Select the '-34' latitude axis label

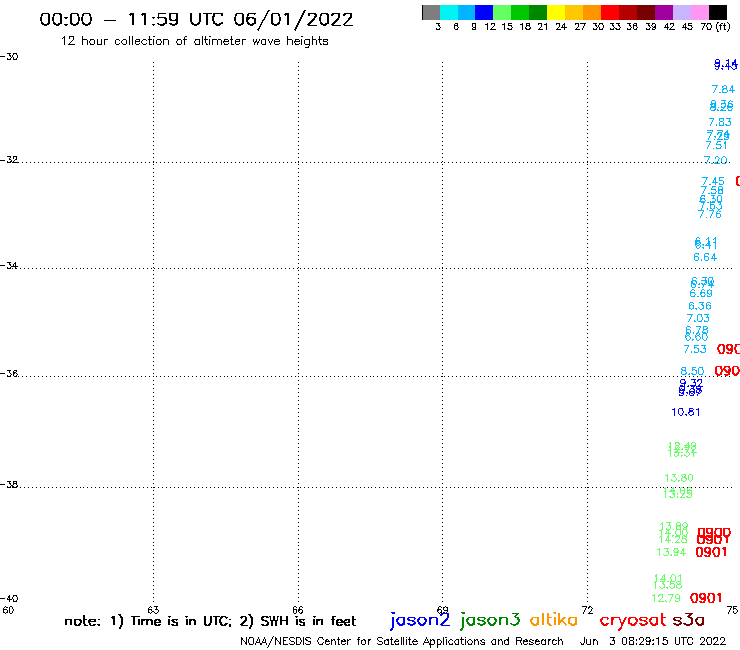(9, 266)
